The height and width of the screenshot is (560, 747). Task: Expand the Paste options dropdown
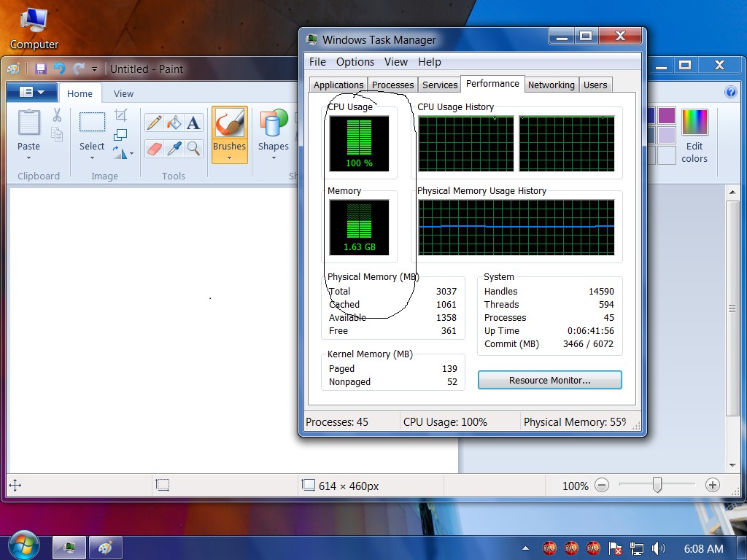(28, 158)
